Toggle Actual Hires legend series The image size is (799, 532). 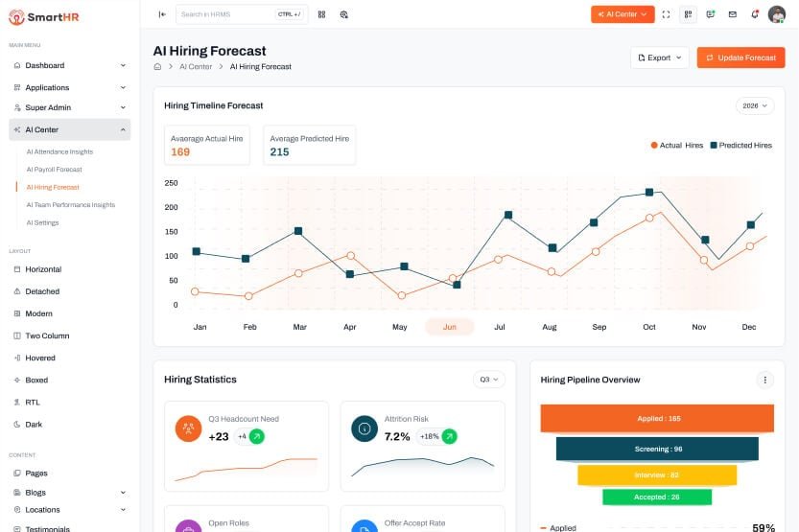point(677,145)
